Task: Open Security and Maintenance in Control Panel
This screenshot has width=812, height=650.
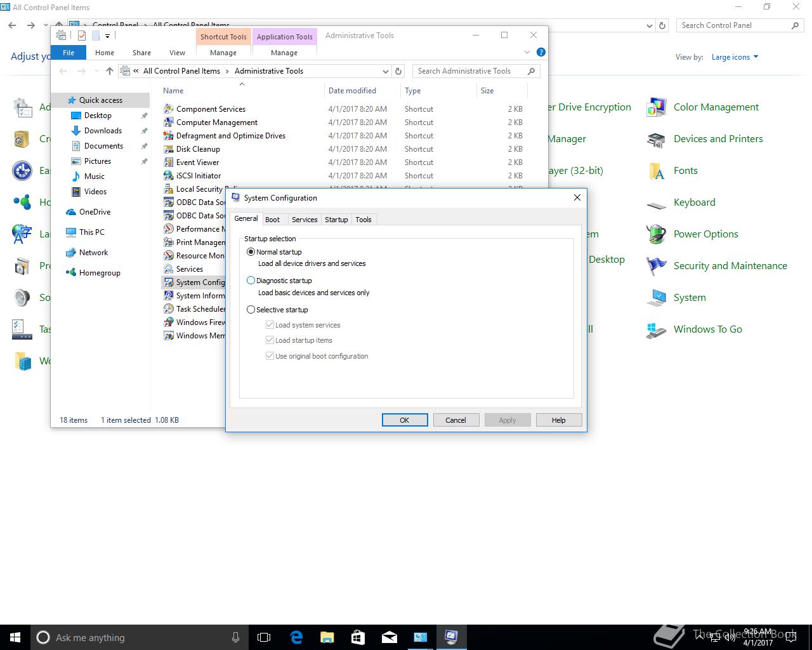Action: coord(730,266)
